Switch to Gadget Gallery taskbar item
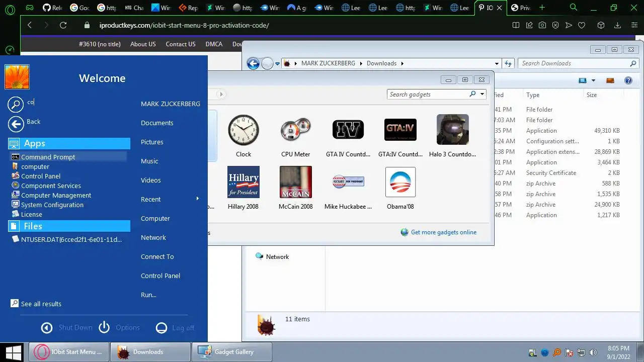Image resolution: width=644 pixels, height=362 pixels. tap(232, 352)
